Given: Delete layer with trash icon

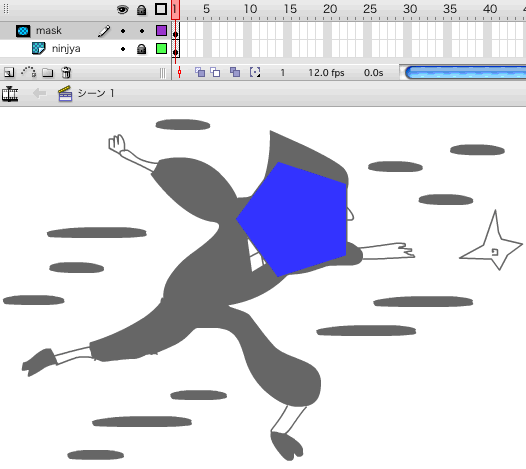Looking at the screenshot, I should click(66, 72).
